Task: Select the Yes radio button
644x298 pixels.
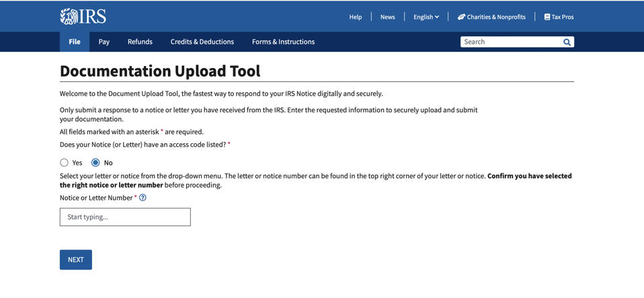Action: click(x=65, y=163)
